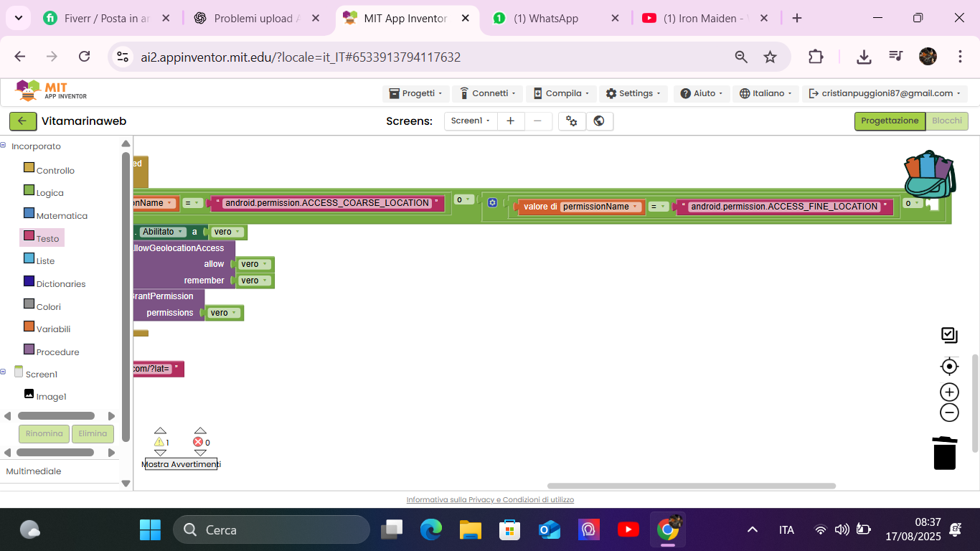Center workspace with the target icon
The image size is (980, 551).
pyautogui.click(x=949, y=367)
